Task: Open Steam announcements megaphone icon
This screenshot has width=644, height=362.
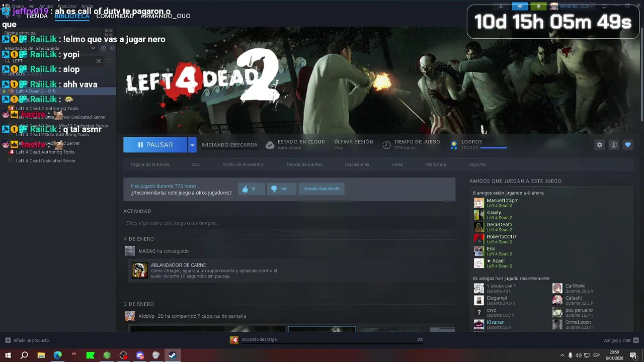Action: tap(520, 6)
